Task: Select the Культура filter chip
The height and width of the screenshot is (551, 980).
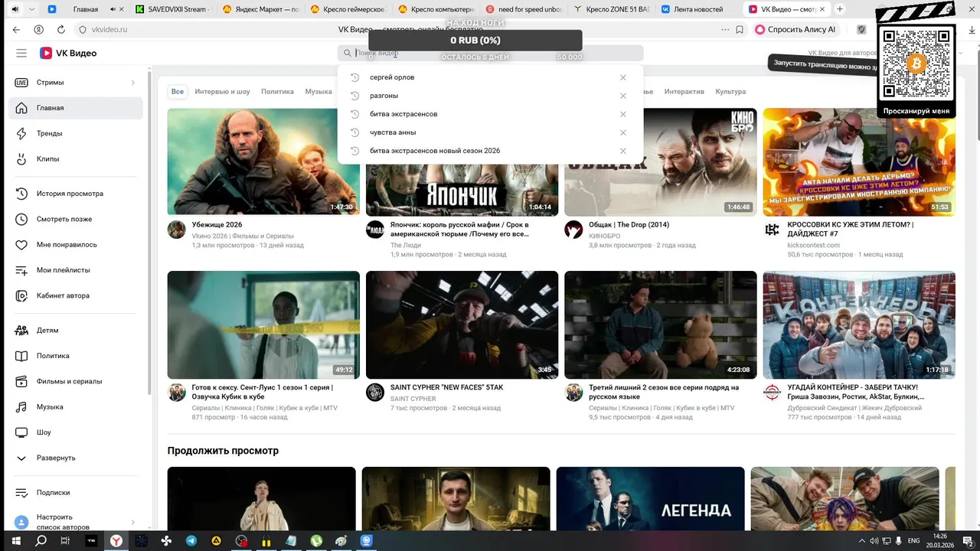Action: tap(730, 92)
